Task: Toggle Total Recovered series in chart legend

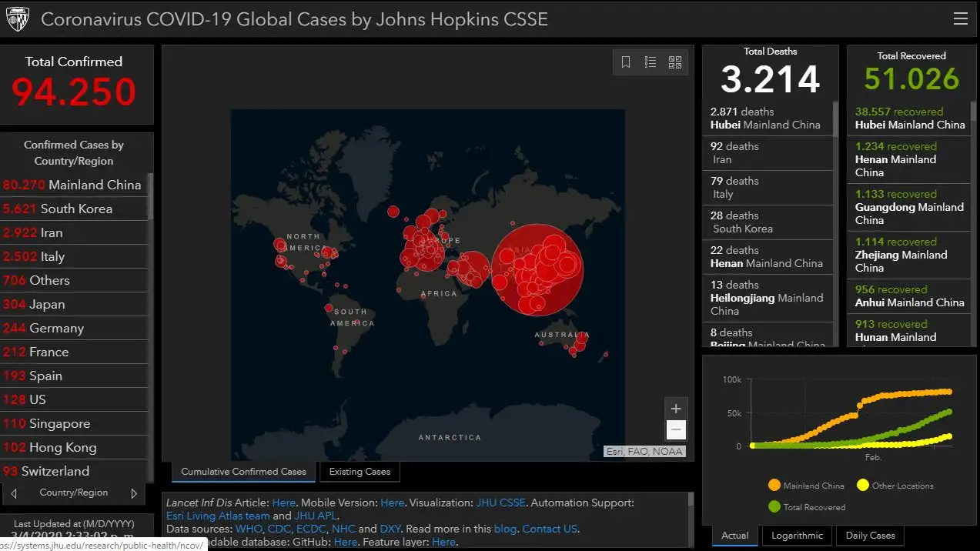Action: tap(806, 507)
